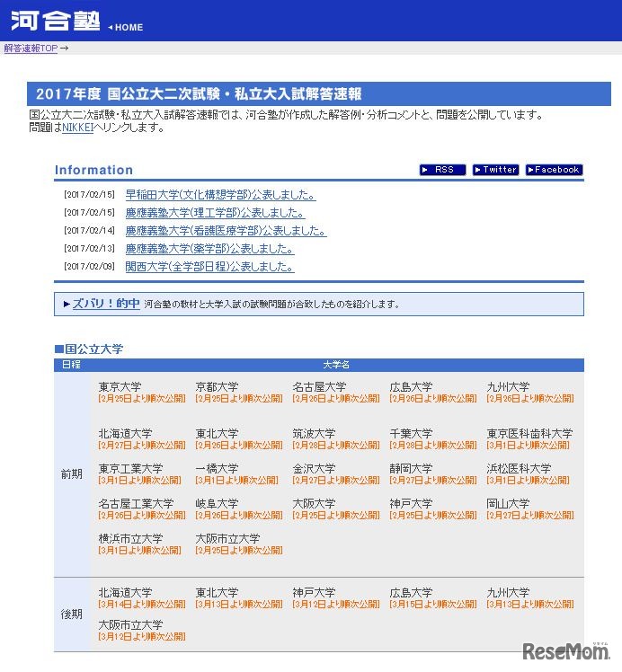Open the ズバリ！的中 link
The width and height of the screenshot is (622, 672).
(x=106, y=304)
